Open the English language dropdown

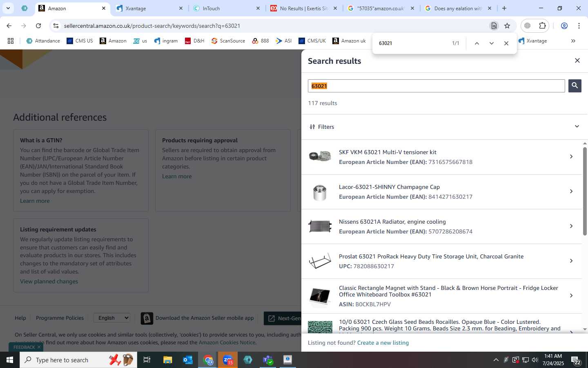[112, 318]
